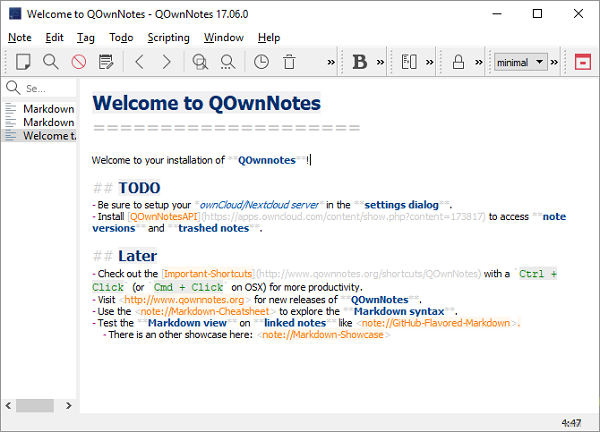600x432 pixels.
Task: Toggle distraction free mode red icon
Action: point(582,62)
